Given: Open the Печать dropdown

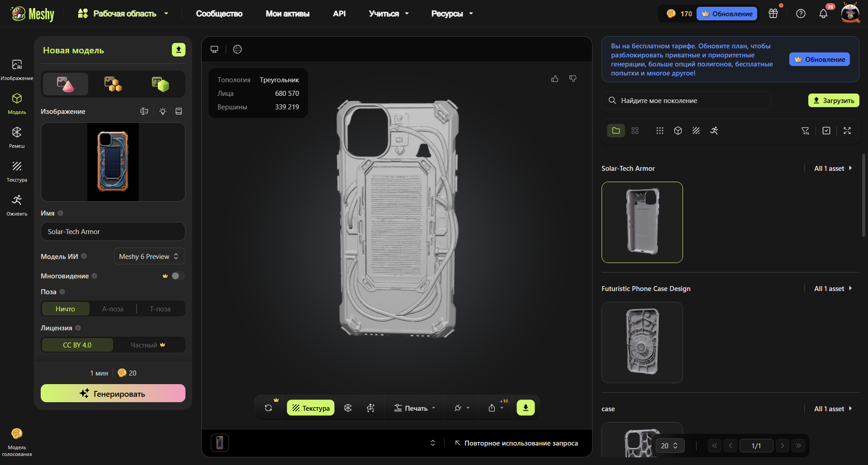Looking at the screenshot, I should click(415, 408).
